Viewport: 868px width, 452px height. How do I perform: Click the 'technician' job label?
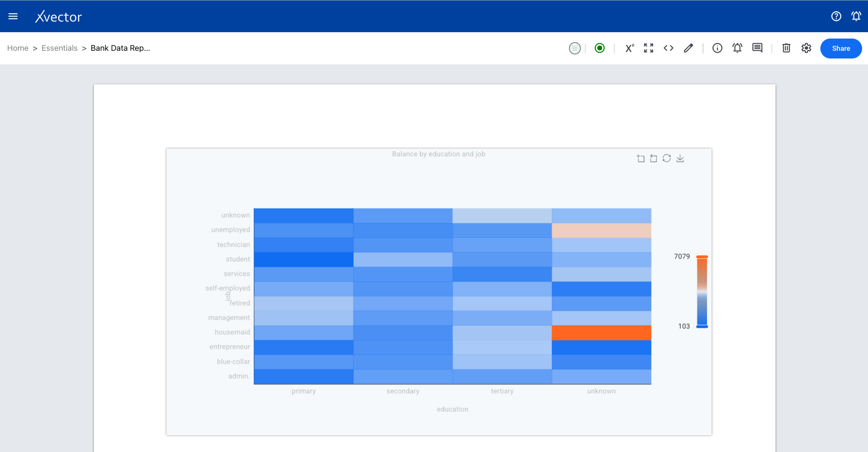click(234, 245)
